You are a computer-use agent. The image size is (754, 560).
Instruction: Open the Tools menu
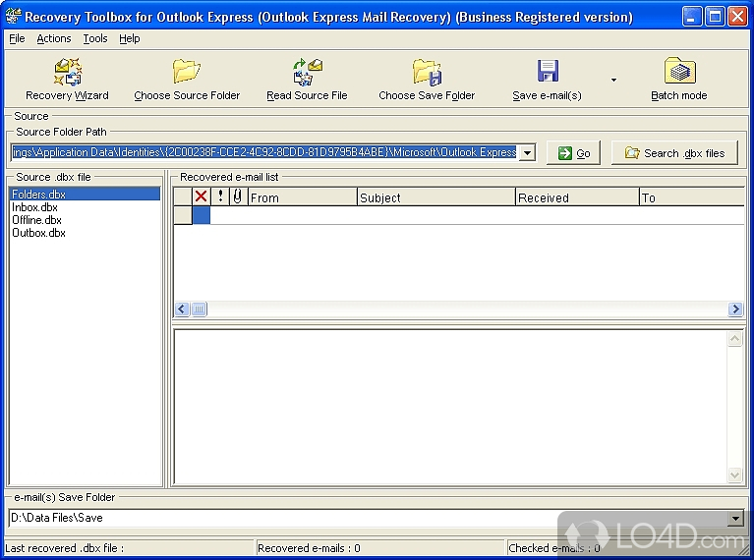[x=95, y=38]
